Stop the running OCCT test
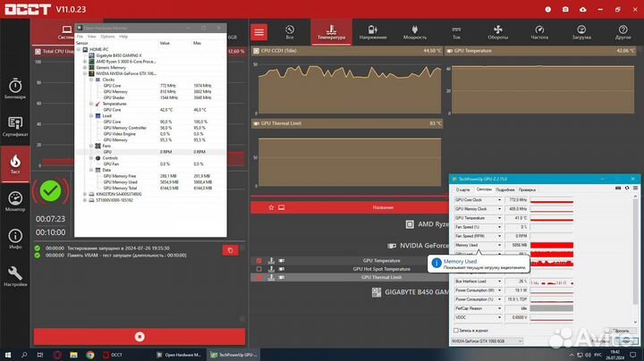Image resolution: width=644 pixels, height=361 pixels. coord(140,337)
